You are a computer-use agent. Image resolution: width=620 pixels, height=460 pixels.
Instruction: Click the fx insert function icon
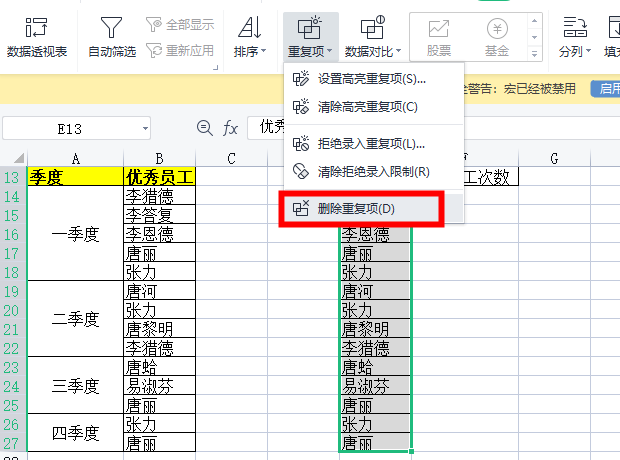tap(230, 128)
